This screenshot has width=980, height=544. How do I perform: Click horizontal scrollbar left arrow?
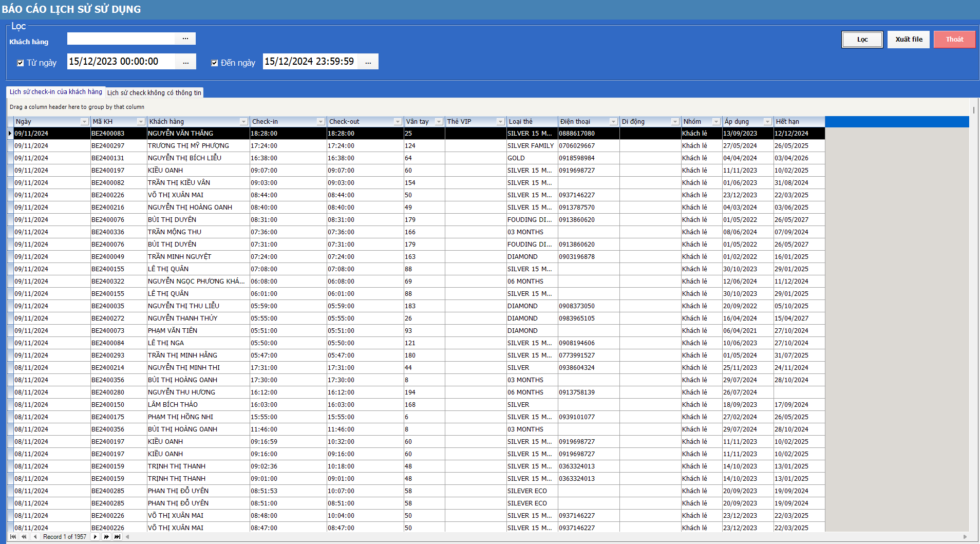127,537
